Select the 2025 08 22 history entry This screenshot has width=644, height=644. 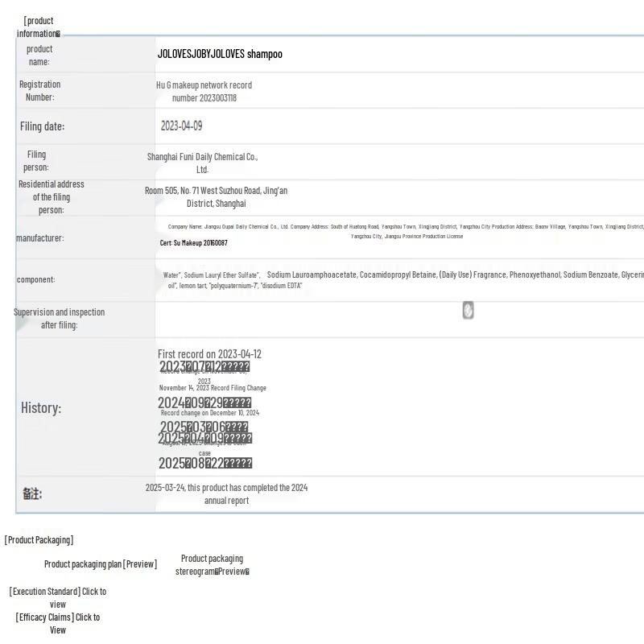(x=205, y=464)
